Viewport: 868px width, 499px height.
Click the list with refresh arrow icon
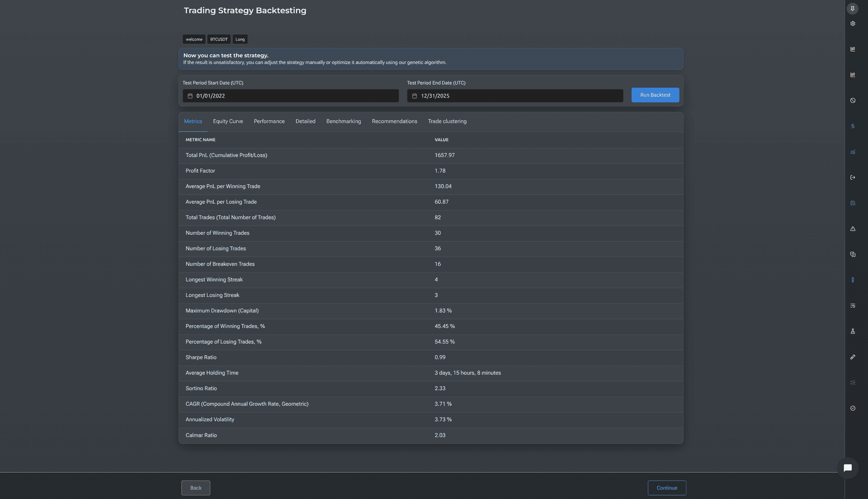tap(853, 306)
